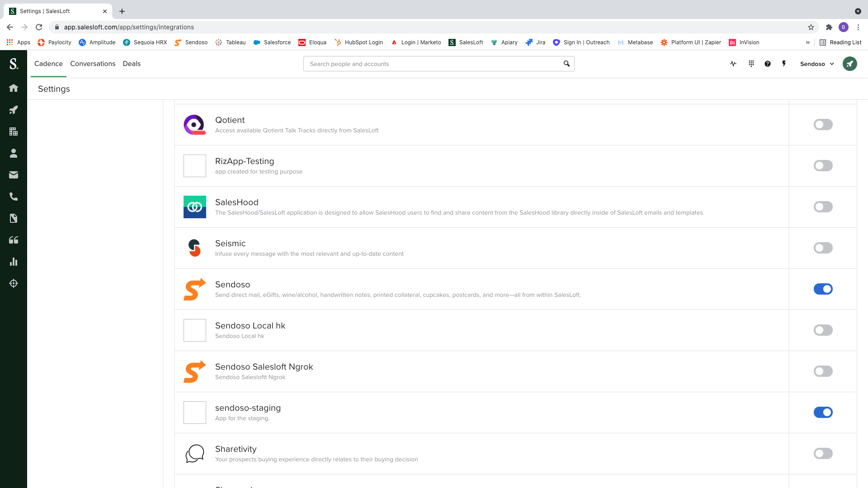Viewport: 868px width, 488px height.
Task: Open the Salesforce bookmark link
Action: tap(272, 42)
